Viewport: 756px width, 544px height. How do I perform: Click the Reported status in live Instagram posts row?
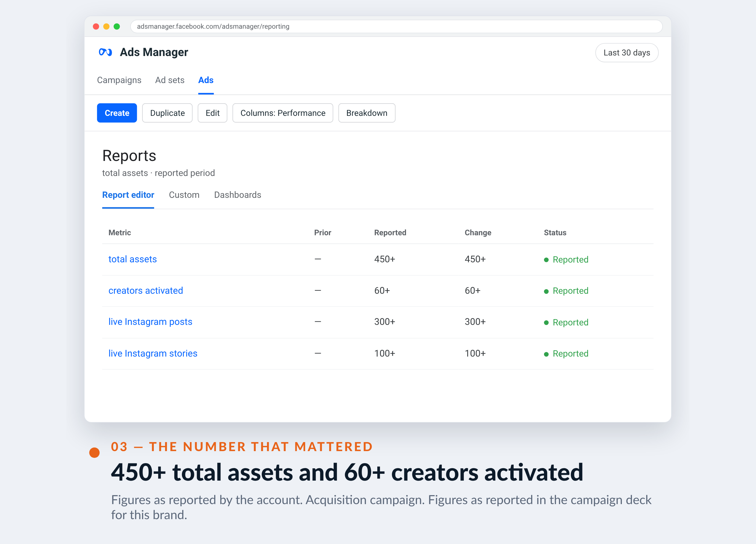[x=566, y=322]
